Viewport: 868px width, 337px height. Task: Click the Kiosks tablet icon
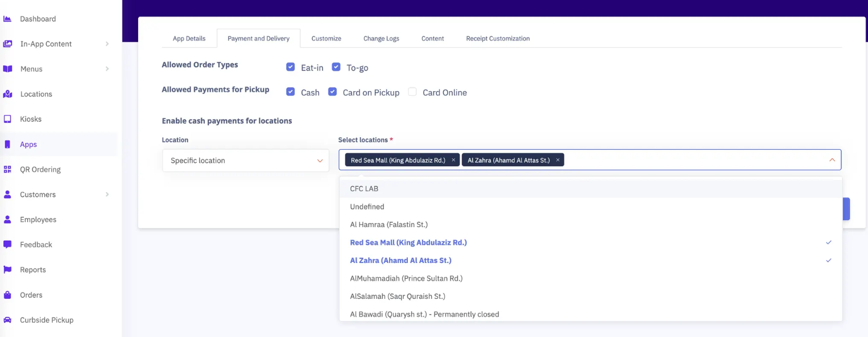[x=7, y=119]
